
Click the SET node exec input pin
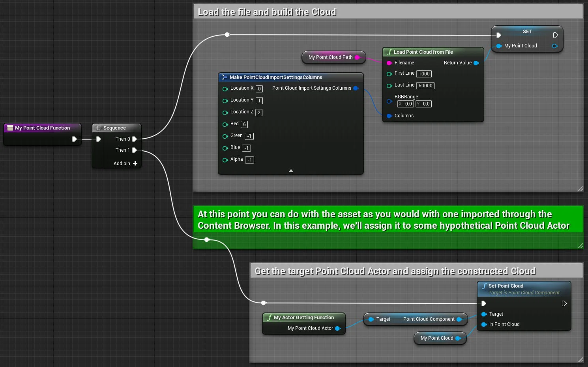tap(499, 35)
